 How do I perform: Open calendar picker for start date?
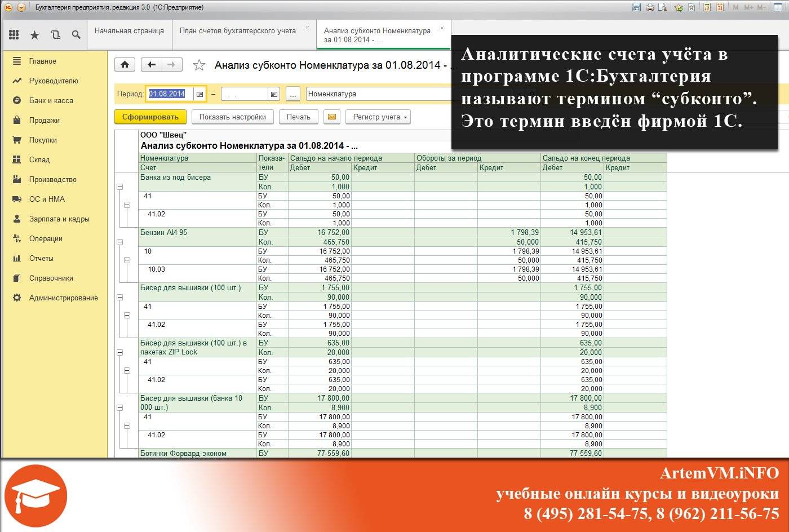200,94
